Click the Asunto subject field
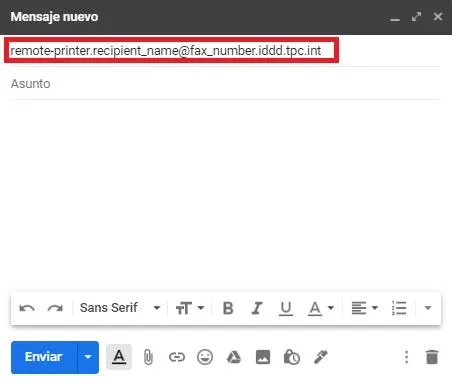The width and height of the screenshot is (452, 385). coord(225,84)
